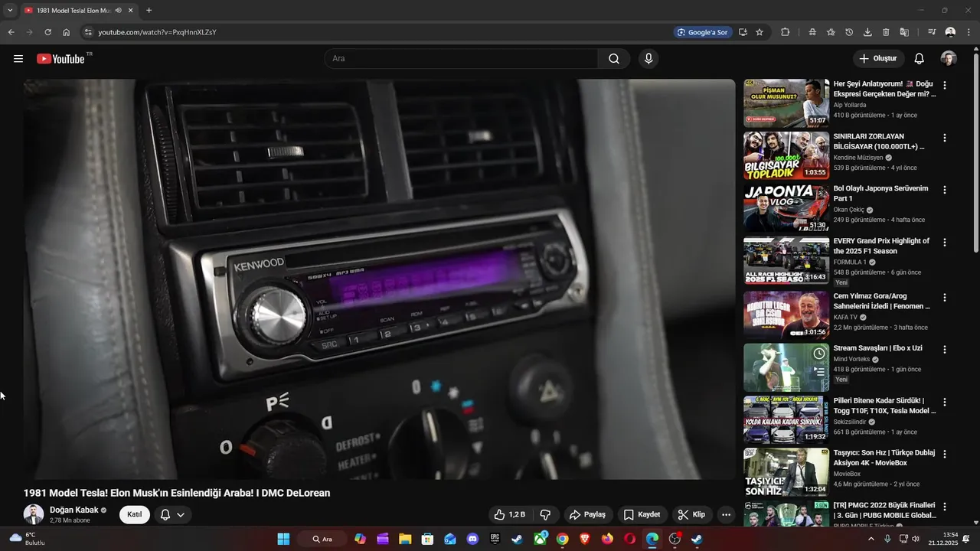Open options for F1 Grand Prix Highlight video
This screenshot has height=551, width=980.
click(945, 243)
